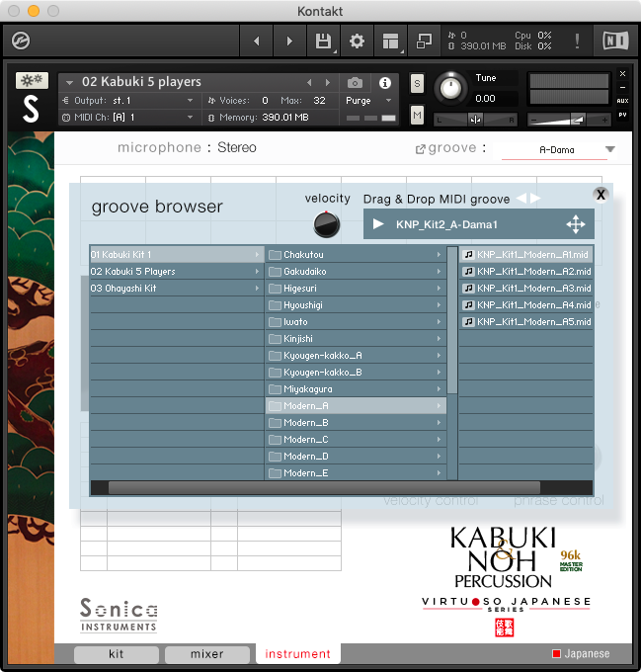The image size is (641, 672).
Task: Click the drag-and-drop move arrows icon
Action: (x=576, y=224)
